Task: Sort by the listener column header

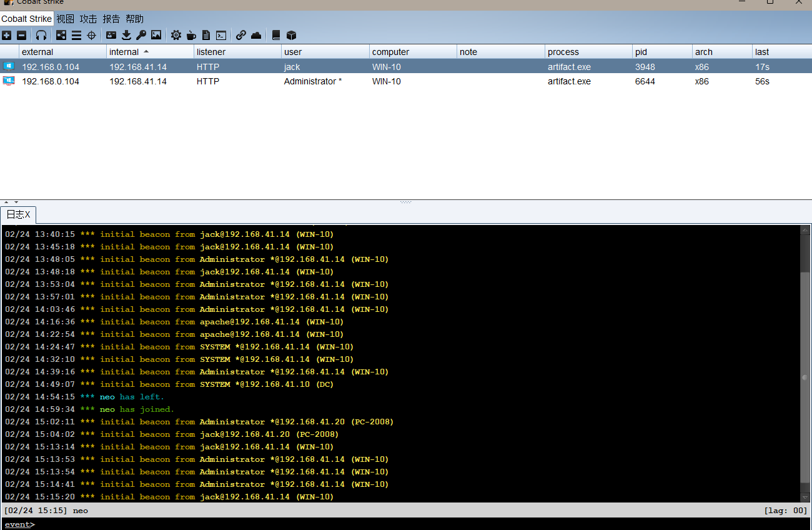Action: point(237,52)
